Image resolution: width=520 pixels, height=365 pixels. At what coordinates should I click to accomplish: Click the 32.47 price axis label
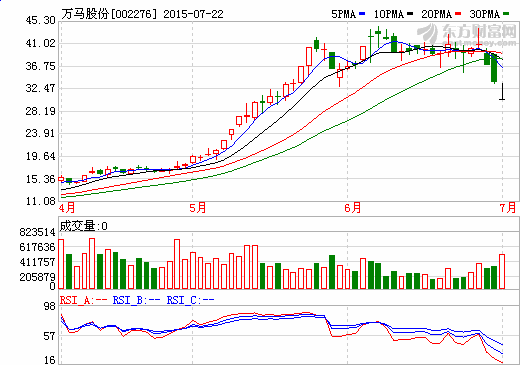41,88
